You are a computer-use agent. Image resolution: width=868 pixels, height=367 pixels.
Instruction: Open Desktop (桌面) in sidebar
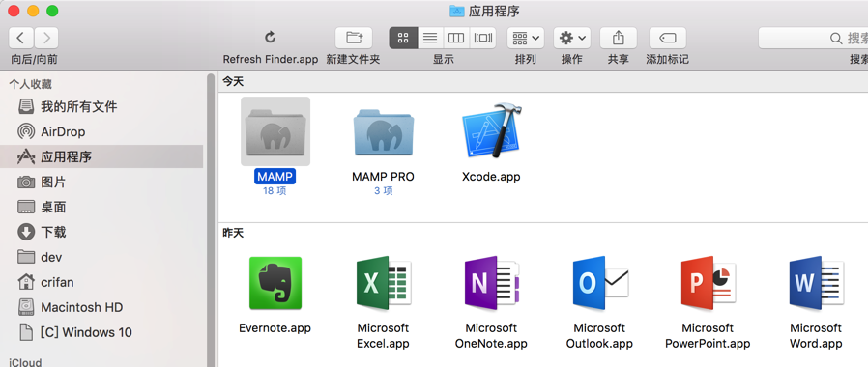[x=101, y=207]
